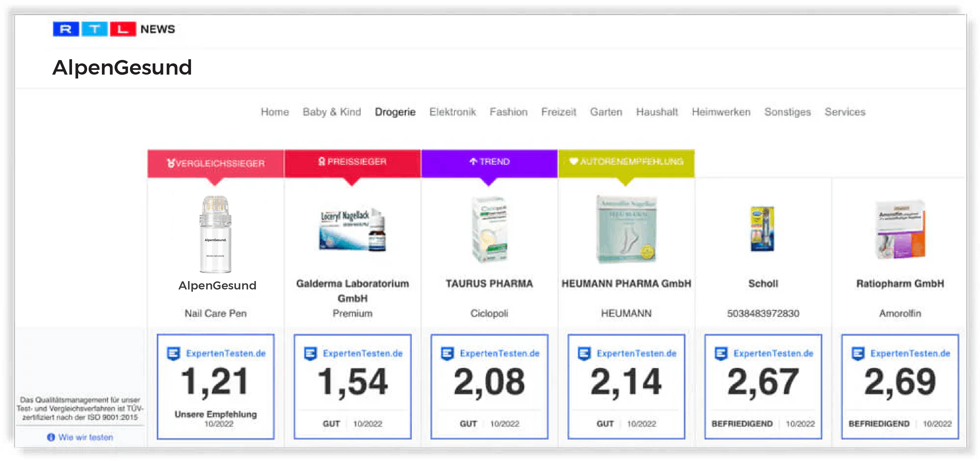Click the TÜV quality management note
The image size is (980, 461).
[80, 408]
